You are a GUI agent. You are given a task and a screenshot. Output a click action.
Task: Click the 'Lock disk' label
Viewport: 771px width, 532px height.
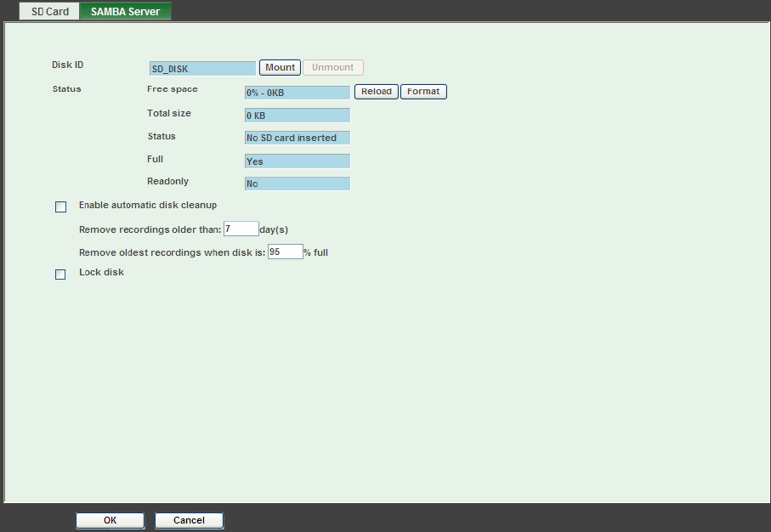(101, 272)
